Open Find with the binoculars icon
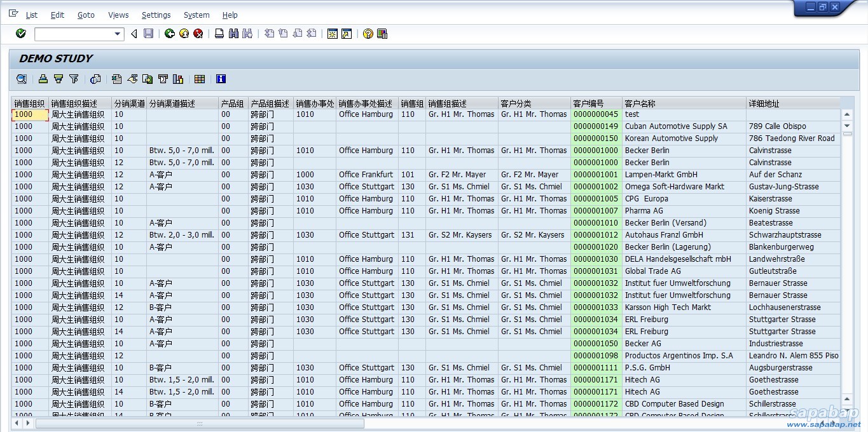Image resolution: width=868 pixels, height=432 pixels. click(x=233, y=34)
